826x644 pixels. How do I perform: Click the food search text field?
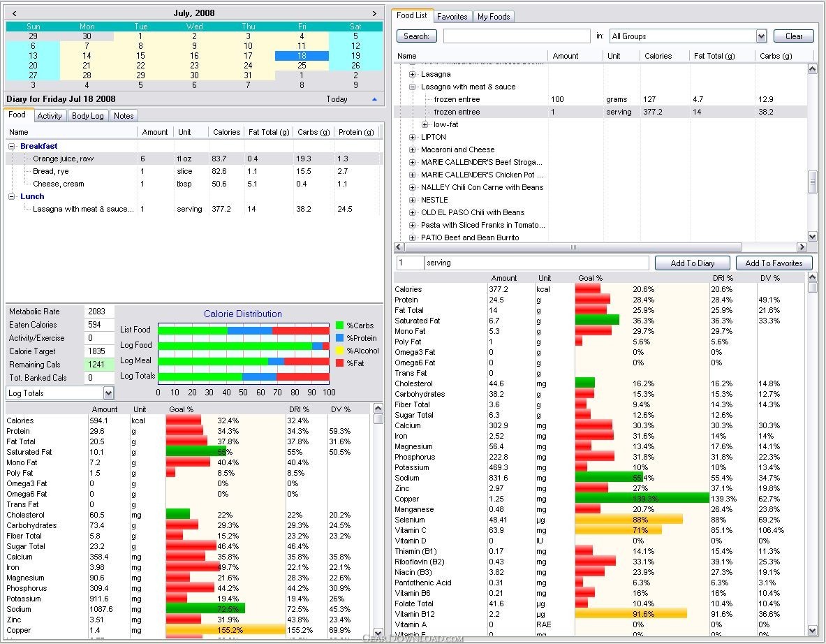pyautogui.click(x=516, y=36)
